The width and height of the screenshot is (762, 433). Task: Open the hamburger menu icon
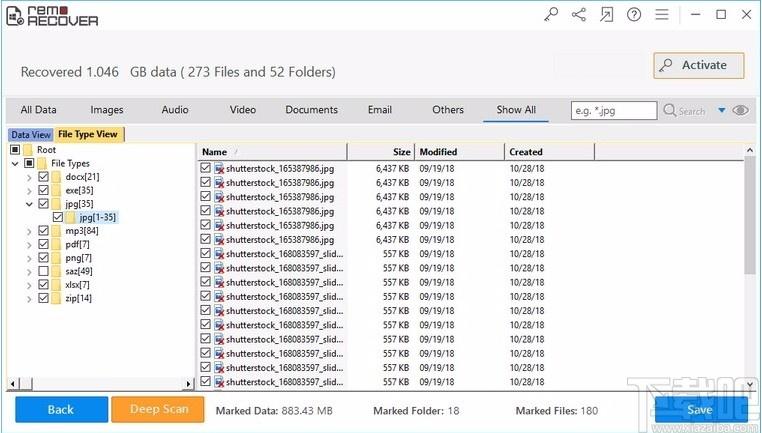(661, 15)
